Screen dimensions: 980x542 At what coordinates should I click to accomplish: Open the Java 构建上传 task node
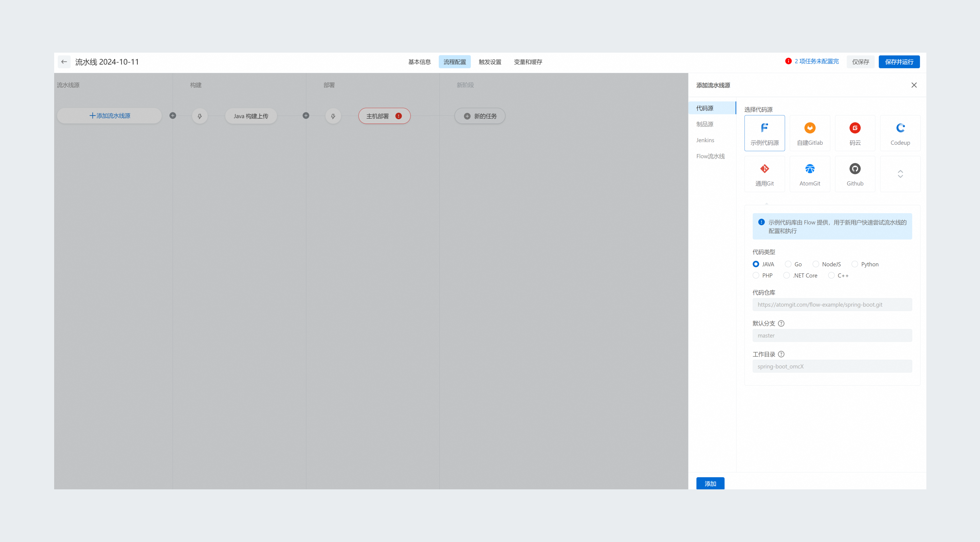[251, 116]
